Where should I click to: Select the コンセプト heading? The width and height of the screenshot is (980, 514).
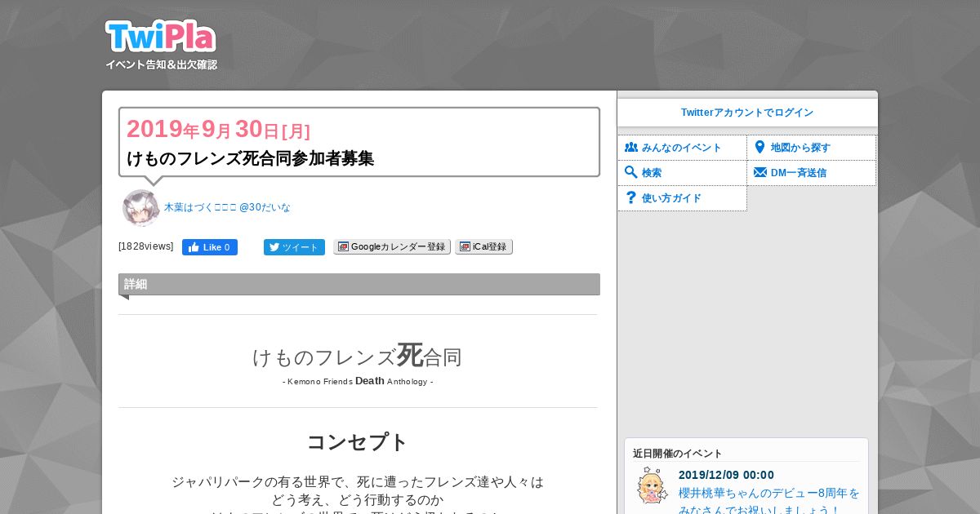[x=358, y=442]
